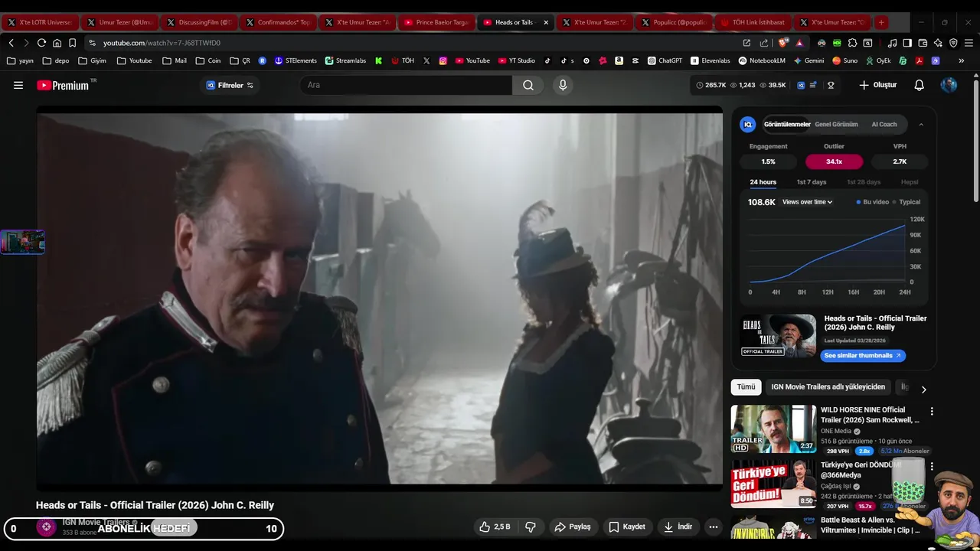The image size is (980, 551).
Task: Open Instagram bookmark icon
Action: [x=443, y=60]
